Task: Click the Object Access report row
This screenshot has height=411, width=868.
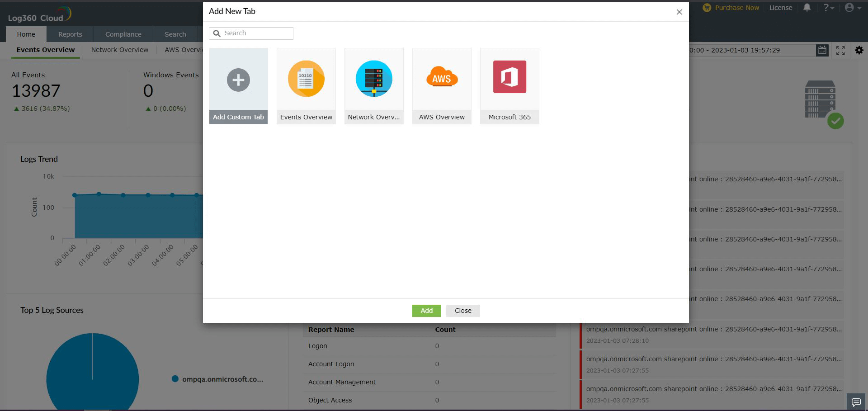Action: click(x=429, y=400)
